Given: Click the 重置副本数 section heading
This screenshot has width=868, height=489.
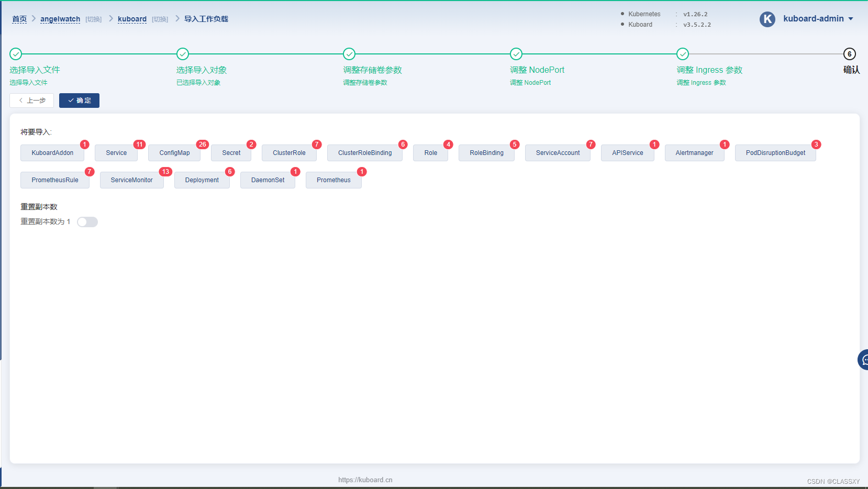Looking at the screenshot, I should coord(39,207).
